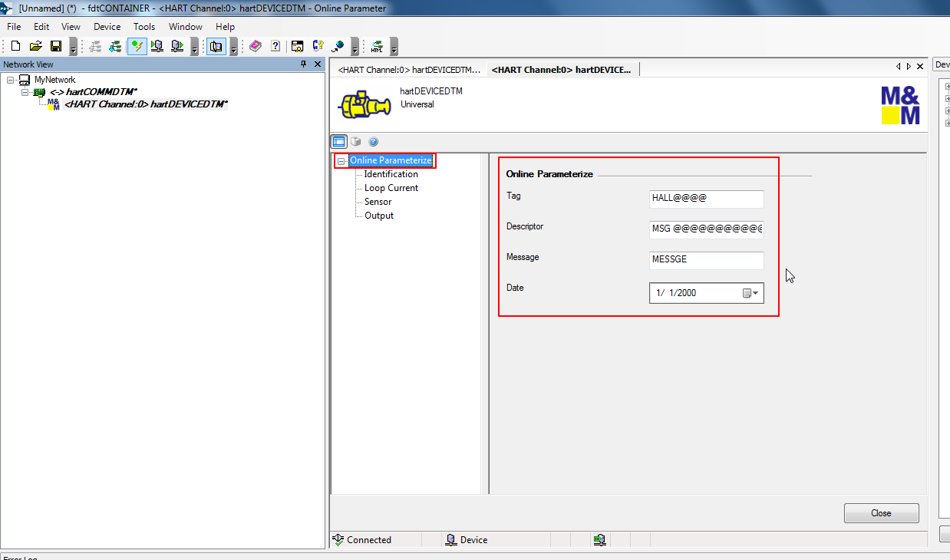This screenshot has height=560, width=950.
Task: Open the Window menu
Action: tap(186, 27)
